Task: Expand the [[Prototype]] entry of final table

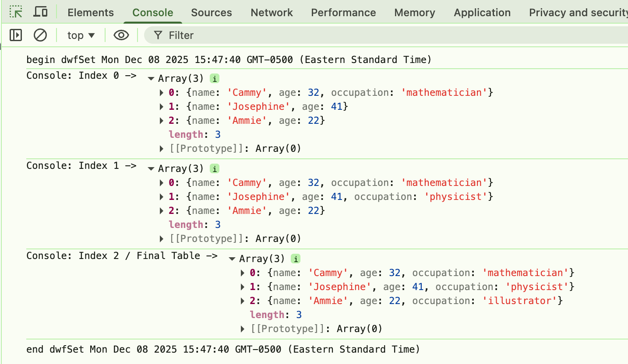Action: 242,329
